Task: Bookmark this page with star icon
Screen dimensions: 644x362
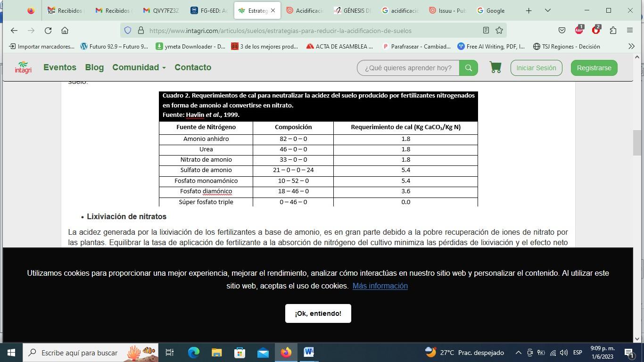Action: pyautogui.click(x=499, y=30)
